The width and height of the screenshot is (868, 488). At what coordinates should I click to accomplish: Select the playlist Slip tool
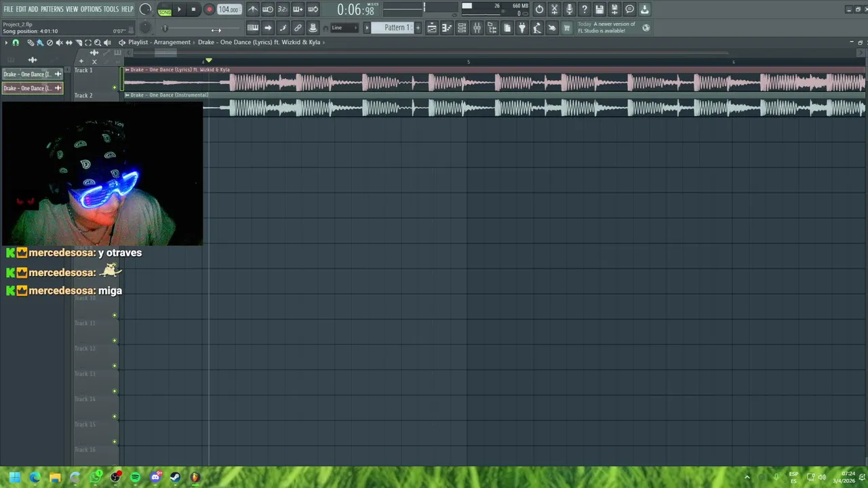[68, 43]
